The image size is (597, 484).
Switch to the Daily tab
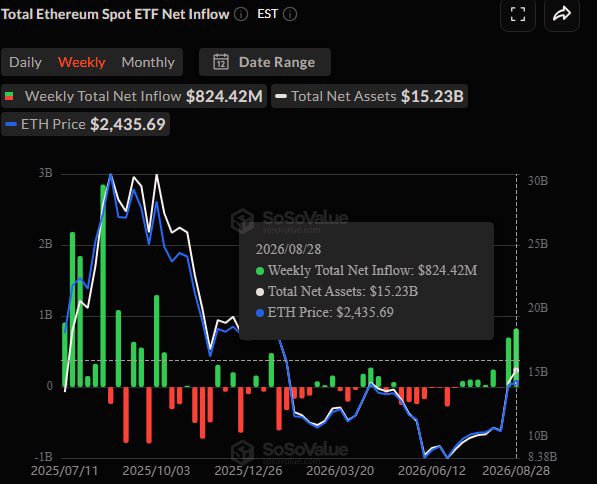point(25,62)
